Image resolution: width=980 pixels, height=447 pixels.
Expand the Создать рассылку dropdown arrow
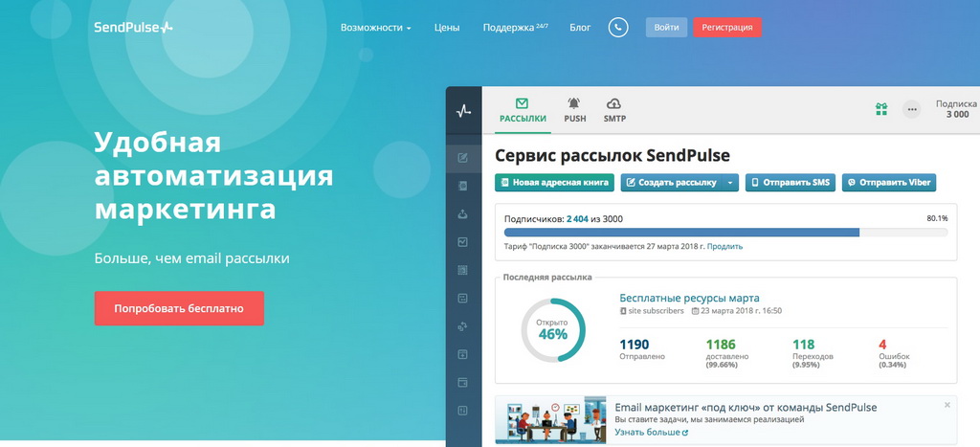tap(730, 183)
